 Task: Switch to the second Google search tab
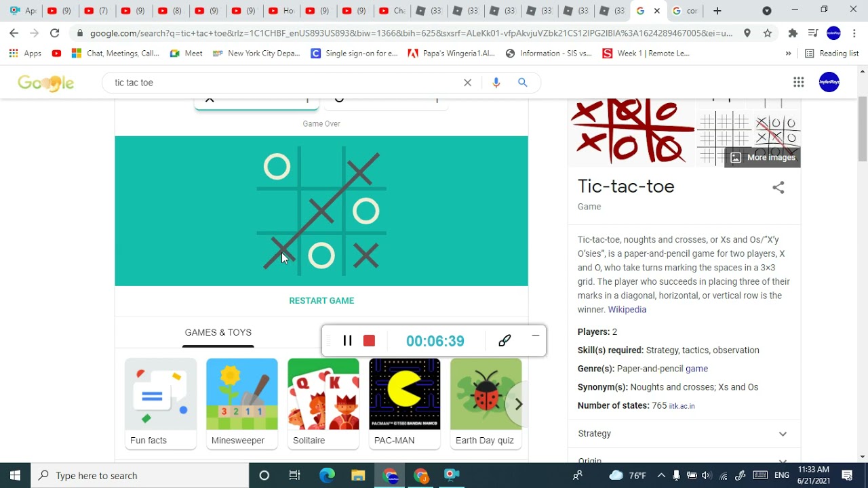click(685, 11)
